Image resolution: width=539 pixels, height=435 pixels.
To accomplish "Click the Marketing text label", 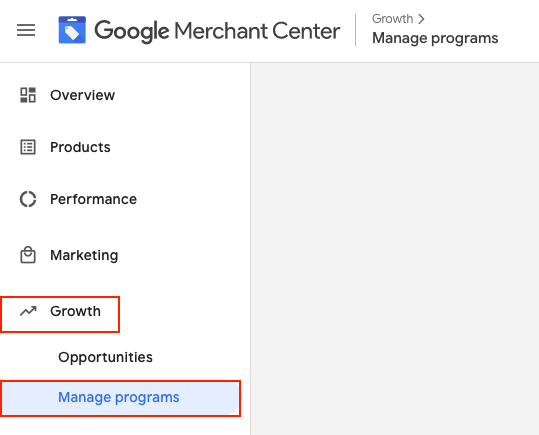I will [84, 255].
